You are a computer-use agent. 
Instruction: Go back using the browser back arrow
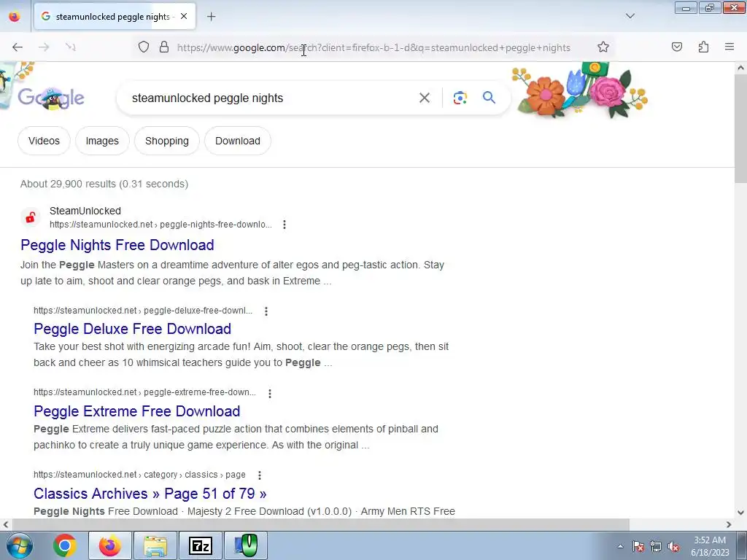coord(18,47)
